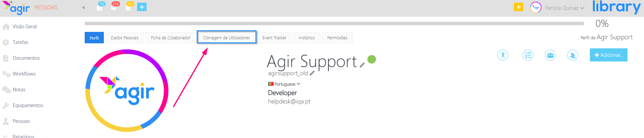Click the Workflows cogs icon
Screen dimensions: 644x138
point(6,74)
